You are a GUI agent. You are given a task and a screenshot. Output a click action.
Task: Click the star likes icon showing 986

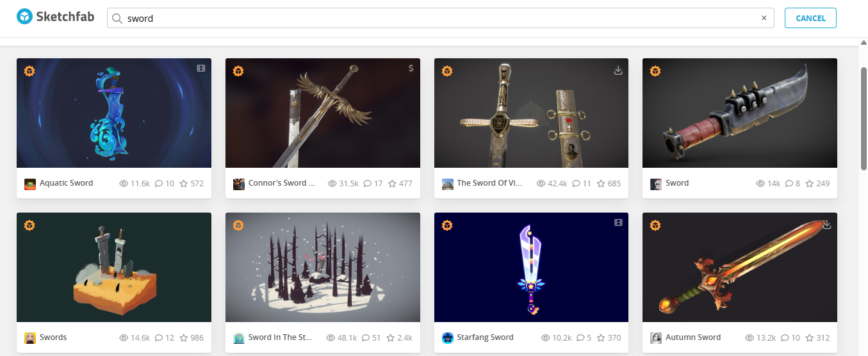click(183, 338)
